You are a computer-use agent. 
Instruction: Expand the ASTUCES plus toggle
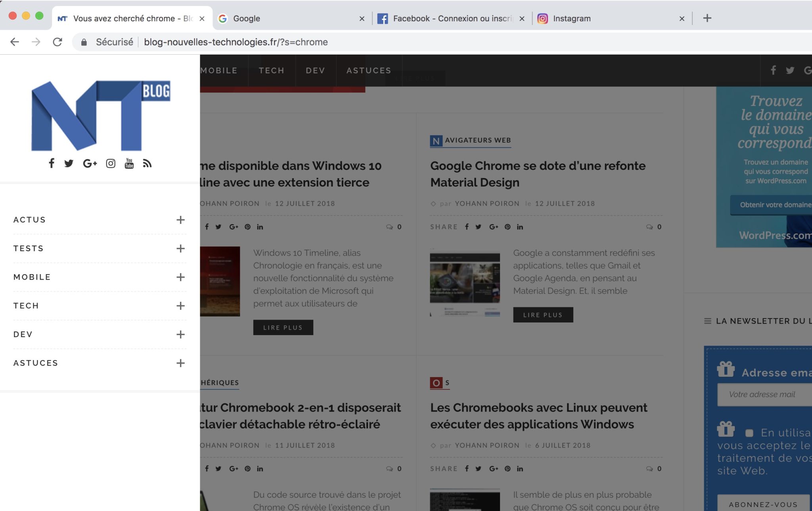[180, 363]
